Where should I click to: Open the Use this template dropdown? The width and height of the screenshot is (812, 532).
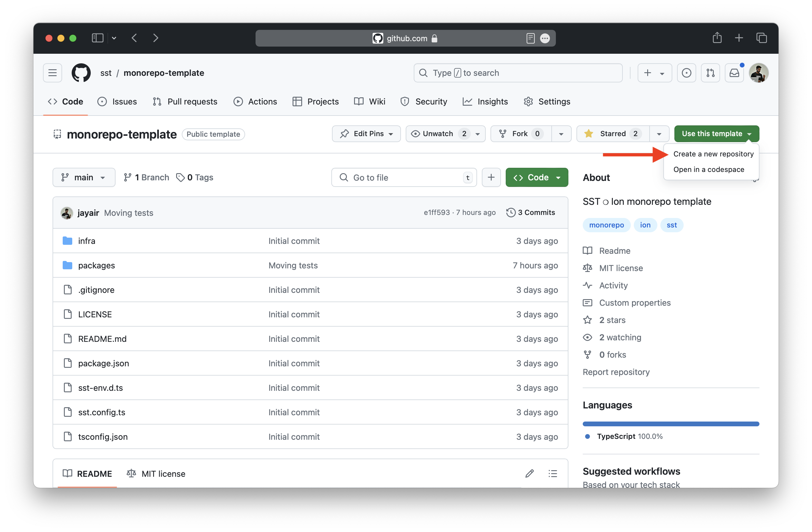[716, 134]
